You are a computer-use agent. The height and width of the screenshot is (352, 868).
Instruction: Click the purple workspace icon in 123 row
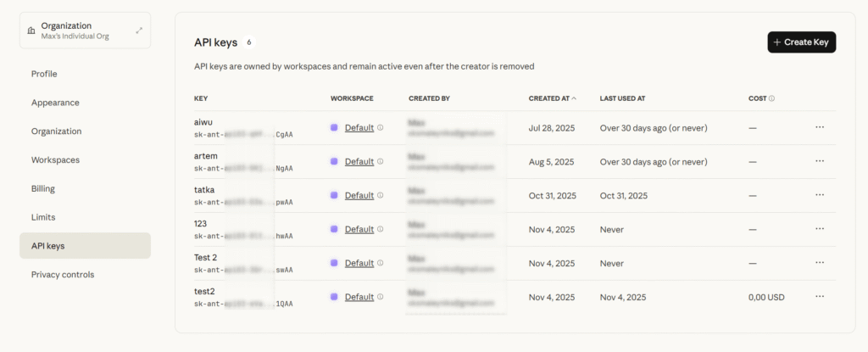coord(334,229)
